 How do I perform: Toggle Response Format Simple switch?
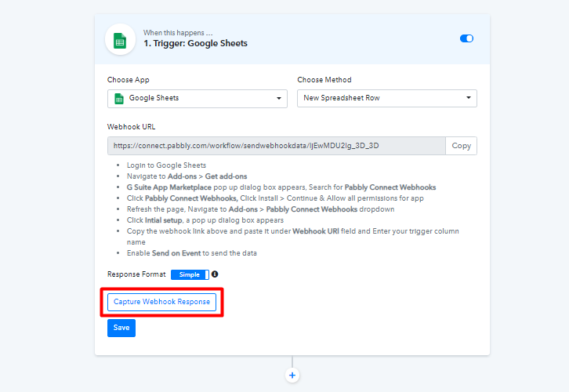tap(190, 274)
